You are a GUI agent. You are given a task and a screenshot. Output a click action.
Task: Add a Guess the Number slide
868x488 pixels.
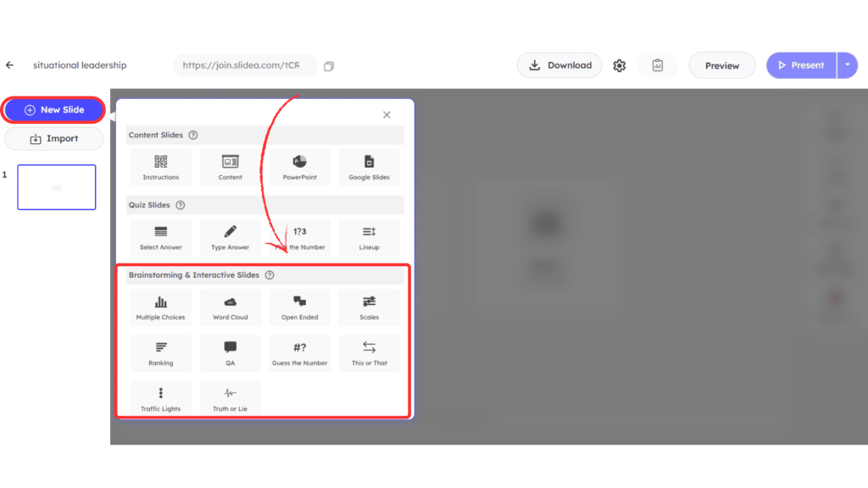coord(300,352)
